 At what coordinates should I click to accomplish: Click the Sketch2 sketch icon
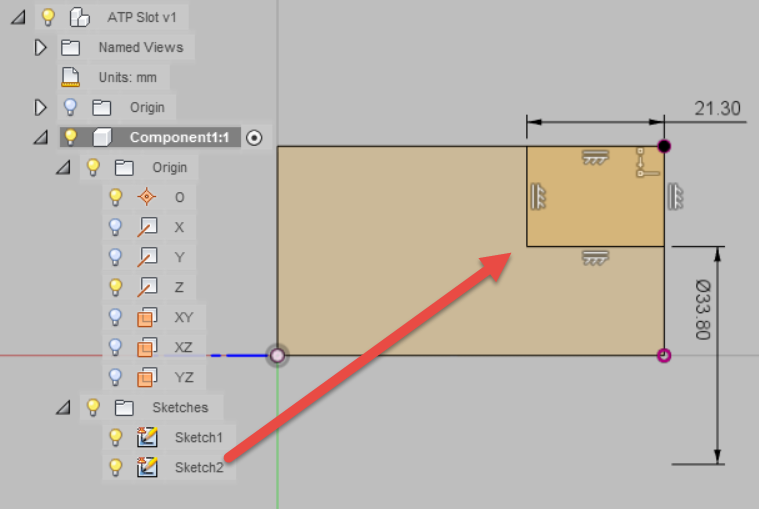coord(147,467)
